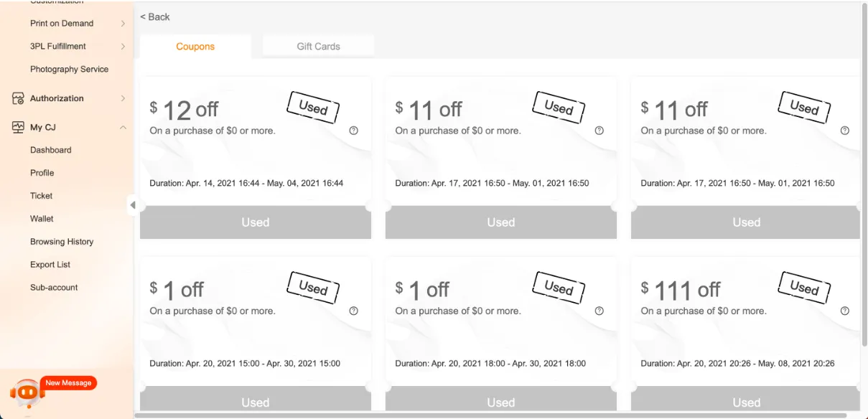
Task: Collapse the My CJ section chevron
Action: [123, 127]
